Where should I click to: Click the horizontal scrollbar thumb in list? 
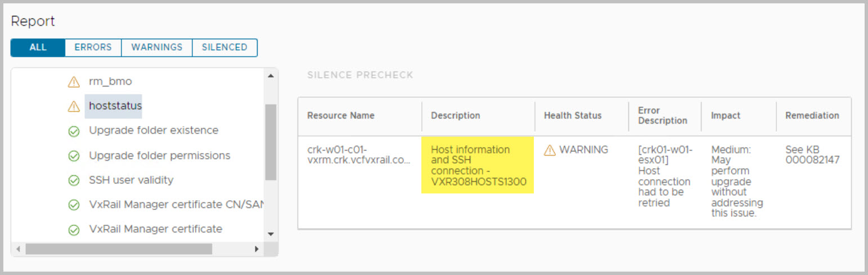pyautogui.click(x=118, y=249)
